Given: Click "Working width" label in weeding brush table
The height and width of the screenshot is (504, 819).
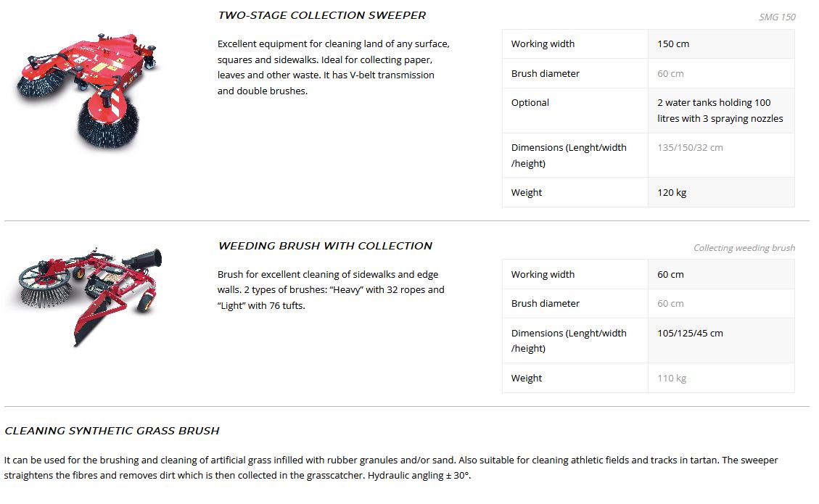Looking at the screenshot, I should [x=543, y=275].
